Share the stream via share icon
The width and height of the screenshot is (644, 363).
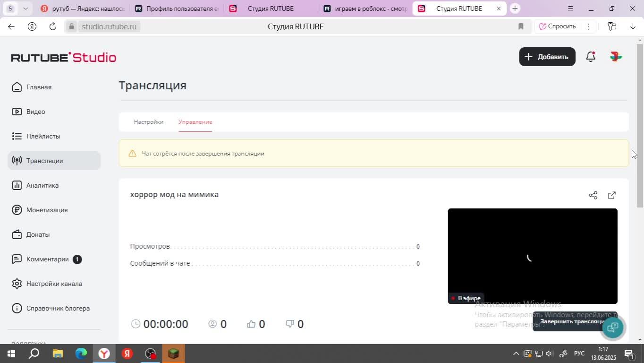593,195
